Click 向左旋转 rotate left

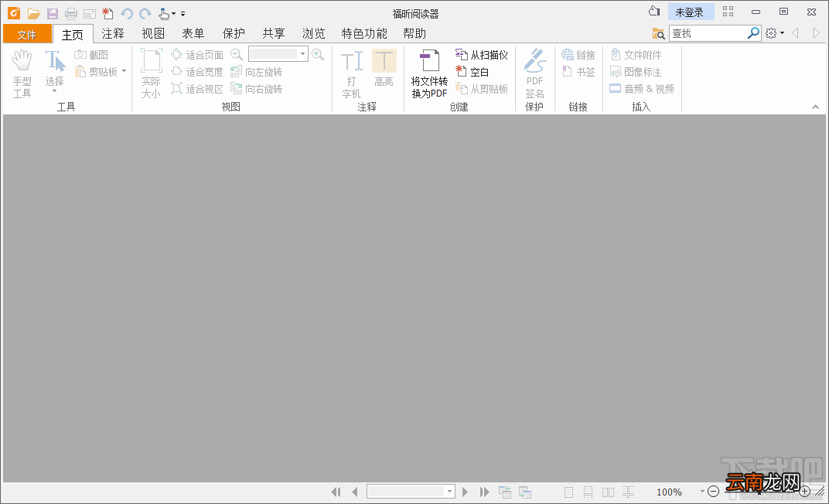pos(257,71)
